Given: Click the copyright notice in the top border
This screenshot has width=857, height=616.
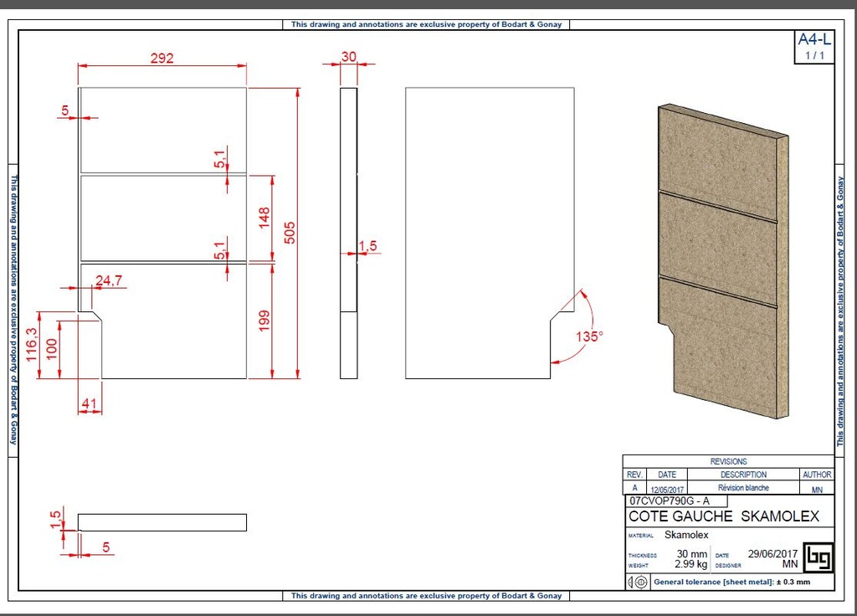Looking at the screenshot, I should pyautogui.click(x=426, y=24).
